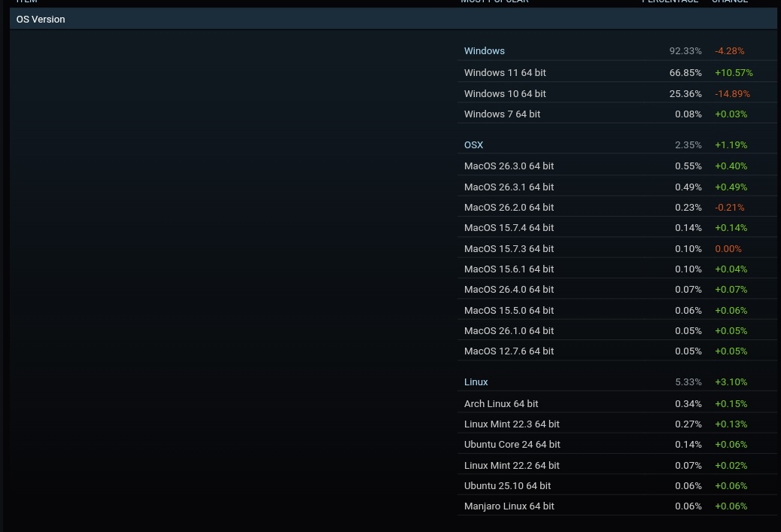Screen dimensions: 781x532
Task: Click Arch Linux percentage 0.34%
Action: pos(688,403)
